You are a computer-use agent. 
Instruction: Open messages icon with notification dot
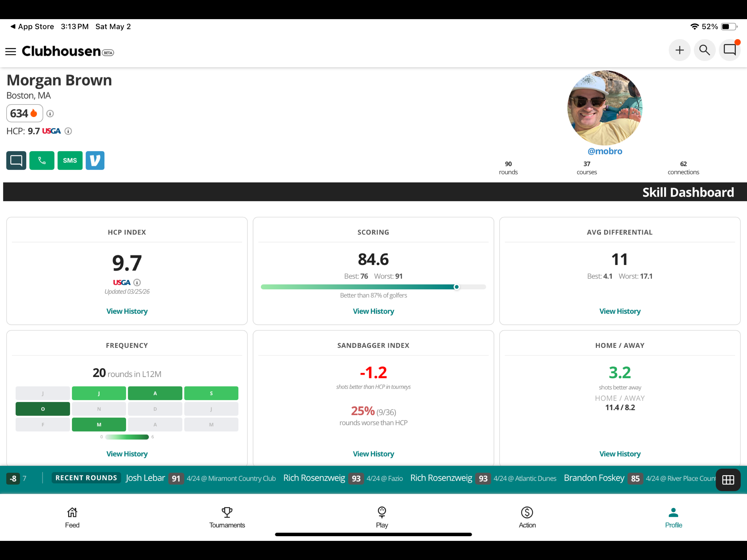click(x=730, y=50)
